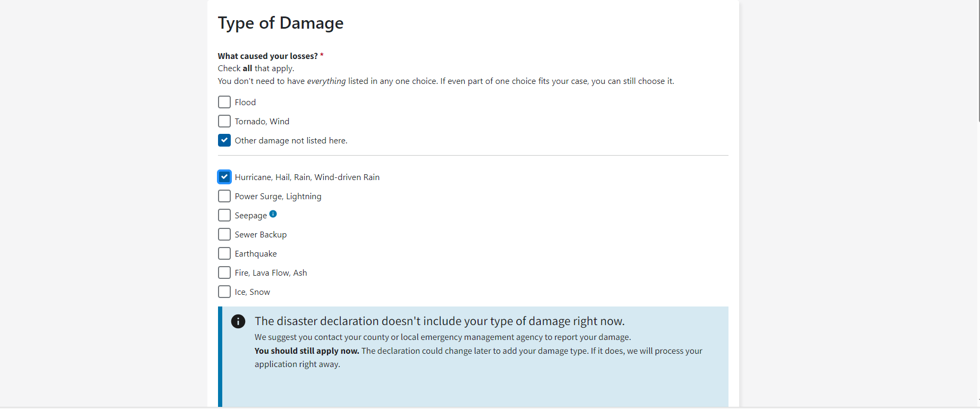Click the Sewer Backup label

[x=261, y=235]
